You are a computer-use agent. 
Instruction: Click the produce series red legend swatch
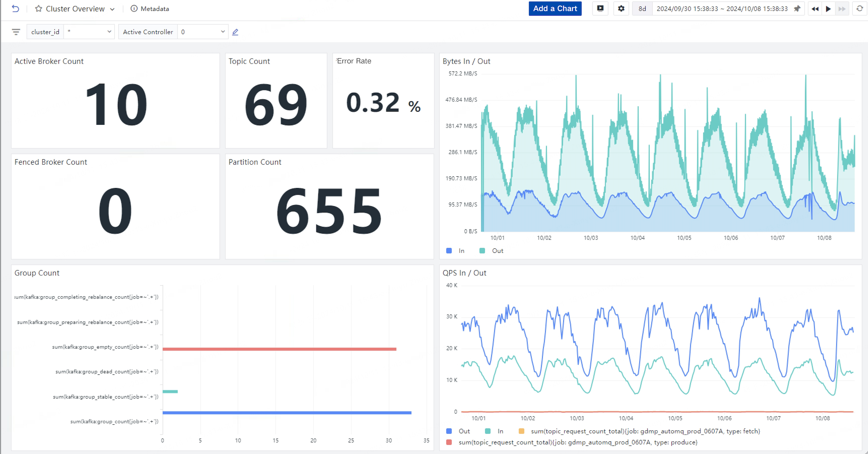pyautogui.click(x=449, y=442)
